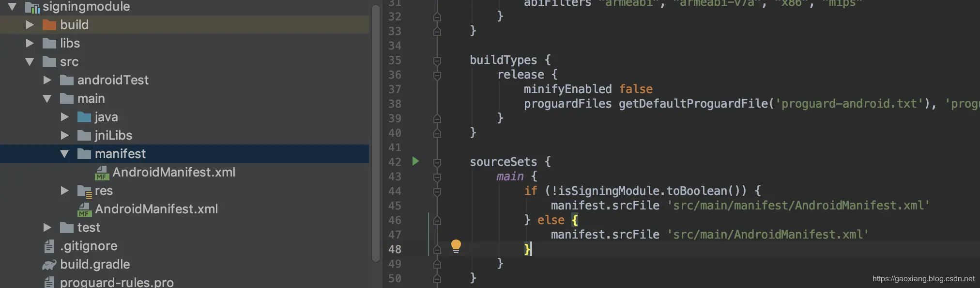Click the 'sourceSets' keyword in the code
980x288 pixels.
503,162
